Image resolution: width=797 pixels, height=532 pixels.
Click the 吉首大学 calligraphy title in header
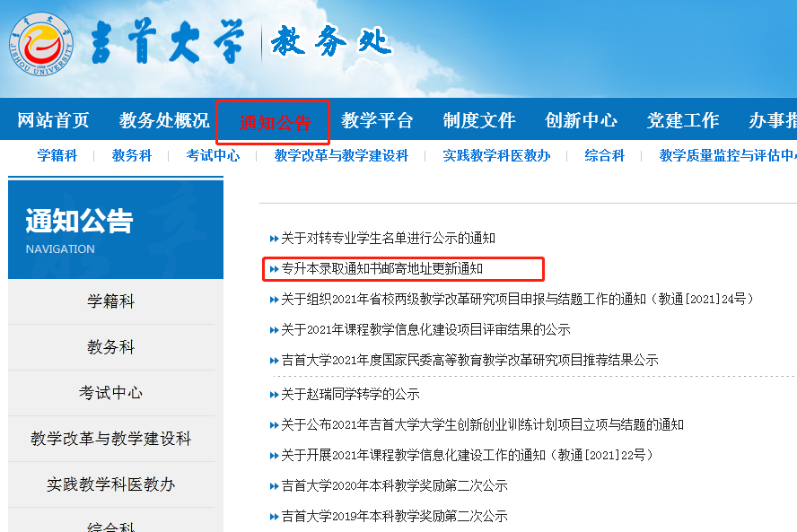(x=168, y=42)
